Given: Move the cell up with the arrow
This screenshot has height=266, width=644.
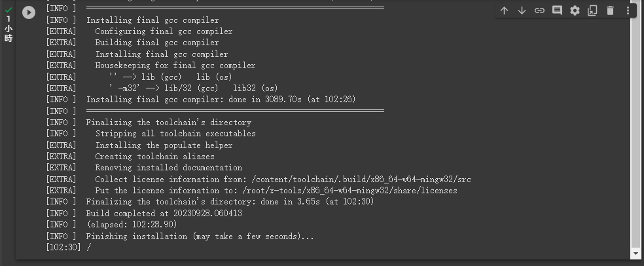Looking at the screenshot, I should (x=504, y=10).
